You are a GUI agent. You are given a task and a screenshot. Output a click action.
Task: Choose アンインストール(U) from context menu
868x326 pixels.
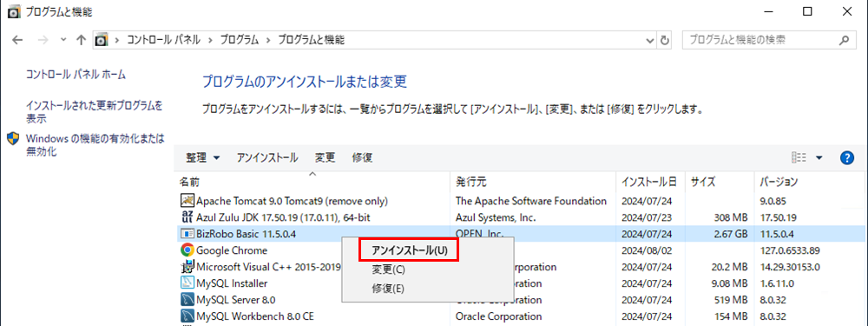click(x=409, y=250)
